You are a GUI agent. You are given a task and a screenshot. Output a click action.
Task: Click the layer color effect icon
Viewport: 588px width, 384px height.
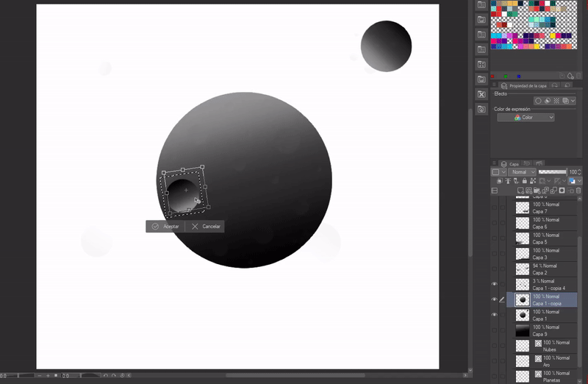(x=565, y=101)
